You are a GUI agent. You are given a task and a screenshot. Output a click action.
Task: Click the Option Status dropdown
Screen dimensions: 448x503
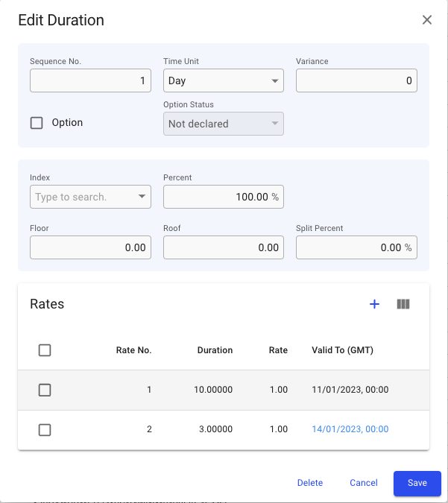pos(223,124)
